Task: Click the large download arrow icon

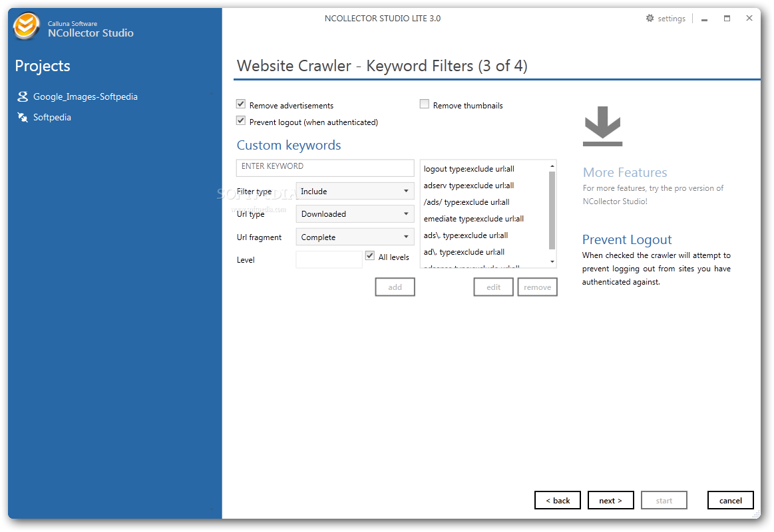Action: (x=603, y=126)
